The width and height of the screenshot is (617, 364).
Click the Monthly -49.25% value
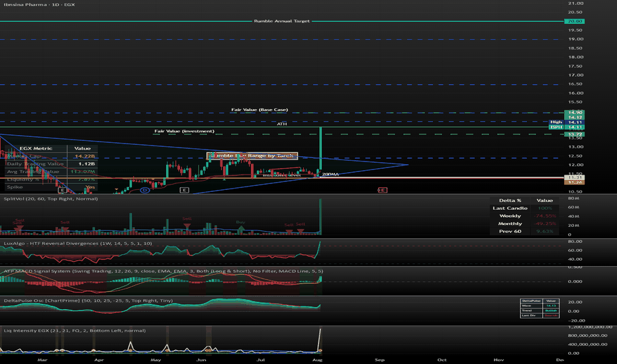545,224
